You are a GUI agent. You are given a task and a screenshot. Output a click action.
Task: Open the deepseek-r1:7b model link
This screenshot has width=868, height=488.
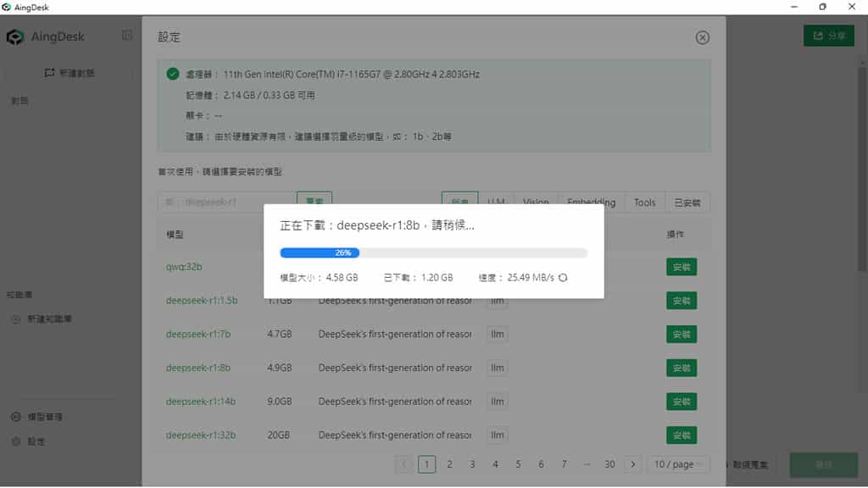pyautogui.click(x=198, y=334)
